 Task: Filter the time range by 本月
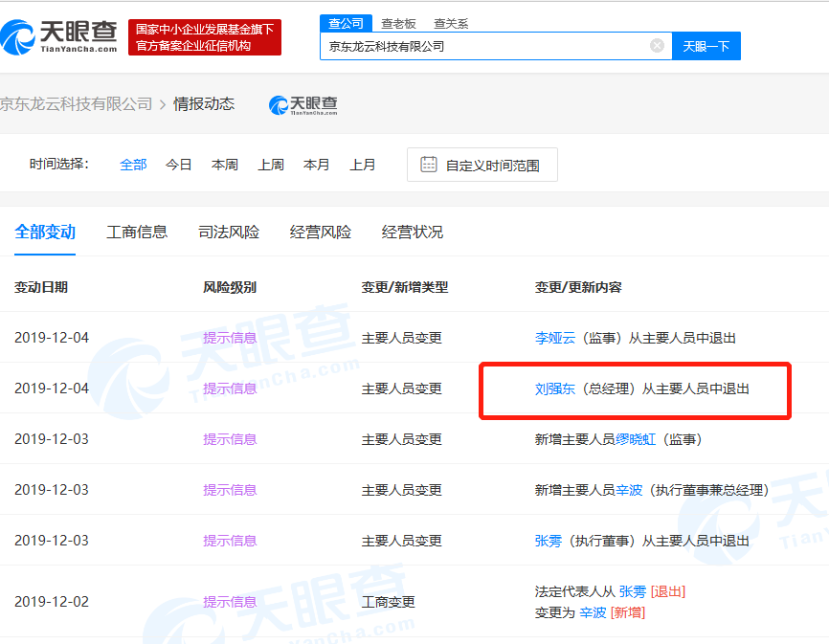pos(316,165)
